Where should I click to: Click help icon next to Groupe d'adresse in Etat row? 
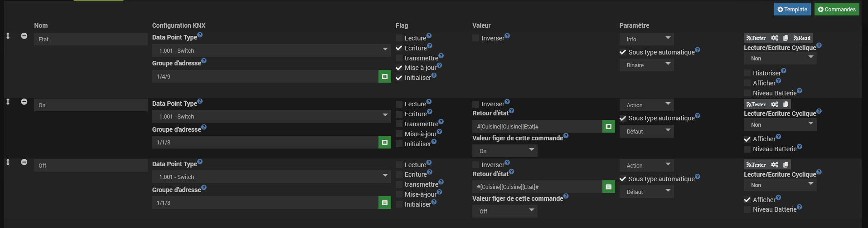coord(204,61)
